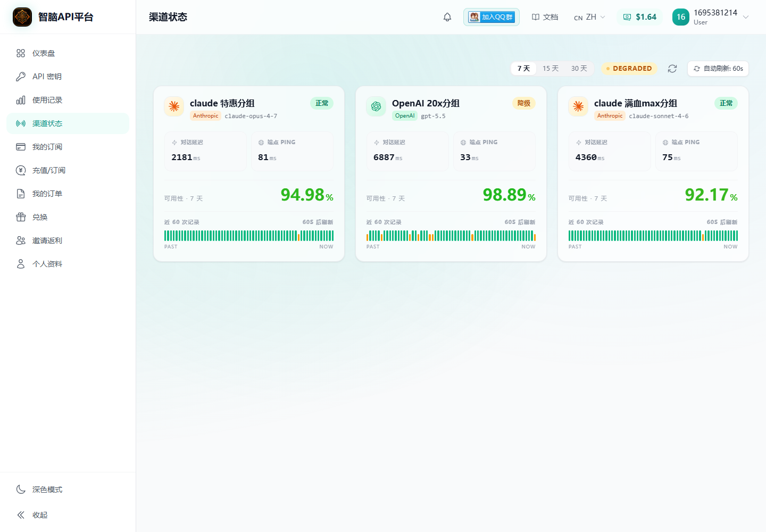Click the user avatar showing 16
The image size is (766, 532).
(681, 17)
